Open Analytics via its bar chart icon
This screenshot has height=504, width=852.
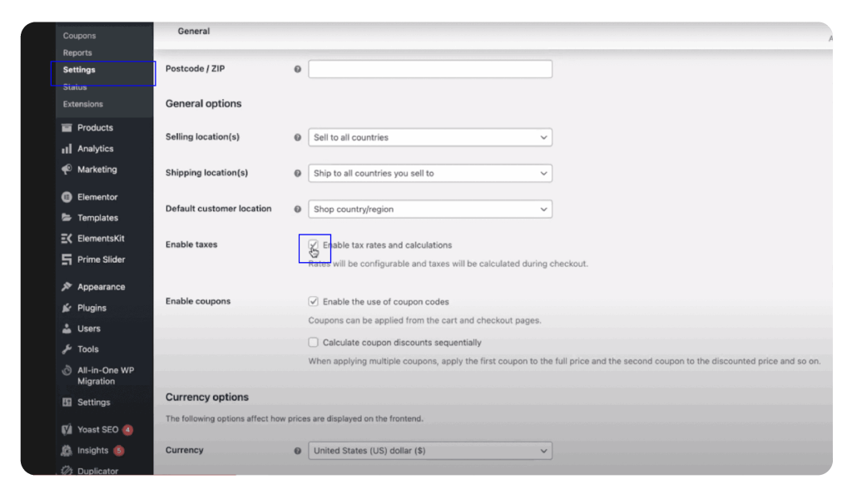pos(67,149)
